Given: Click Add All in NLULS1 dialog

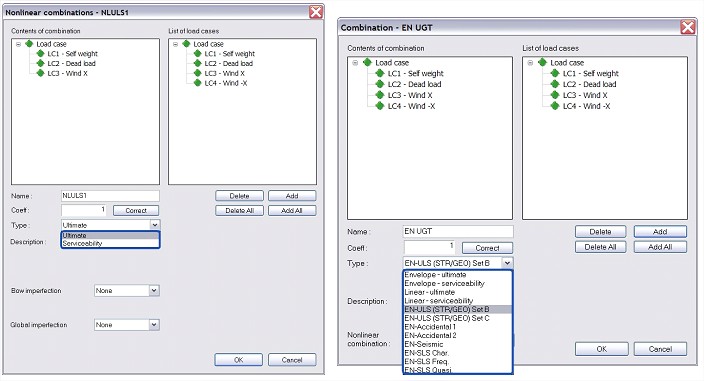Looking at the screenshot, I should 292,210.
